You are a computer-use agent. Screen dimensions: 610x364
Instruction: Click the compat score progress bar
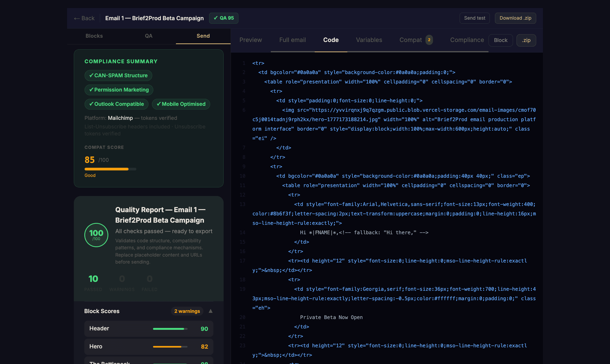coord(110,169)
